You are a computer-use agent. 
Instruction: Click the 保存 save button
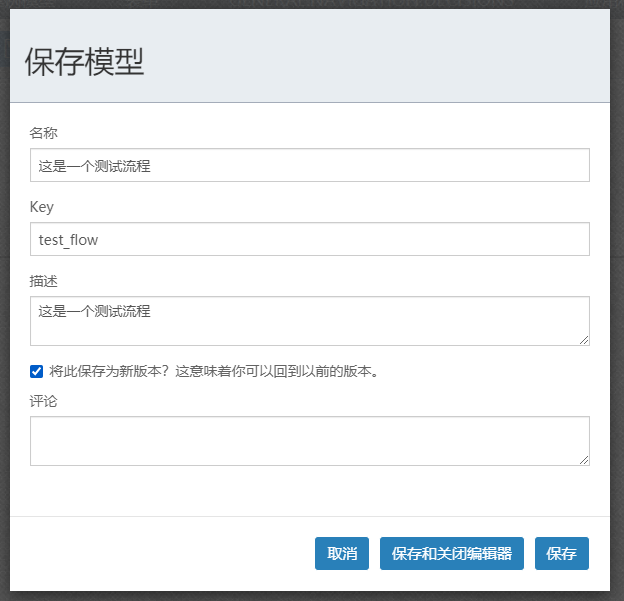[561, 553]
